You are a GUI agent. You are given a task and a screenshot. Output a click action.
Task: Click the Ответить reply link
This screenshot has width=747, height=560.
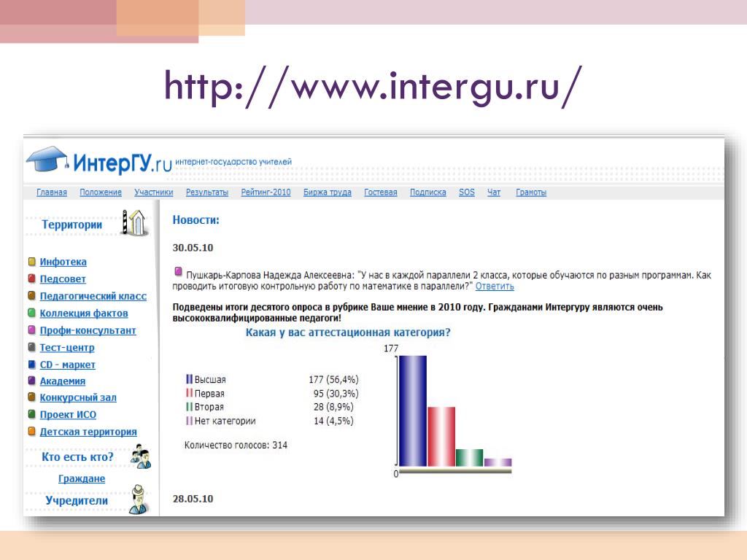pyautogui.click(x=495, y=286)
